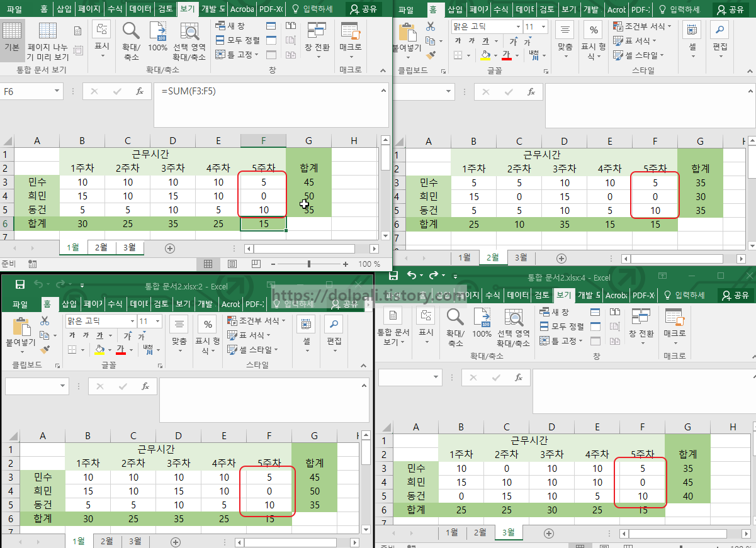Screen dimensions: 756x548
Task: Click the paste icon in 통합 문서2.xlsx:2 window
Action: (x=21, y=327)
